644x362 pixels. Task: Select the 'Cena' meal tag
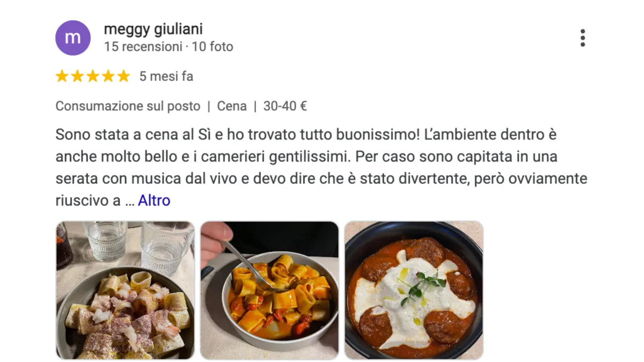tap(232, 106)
